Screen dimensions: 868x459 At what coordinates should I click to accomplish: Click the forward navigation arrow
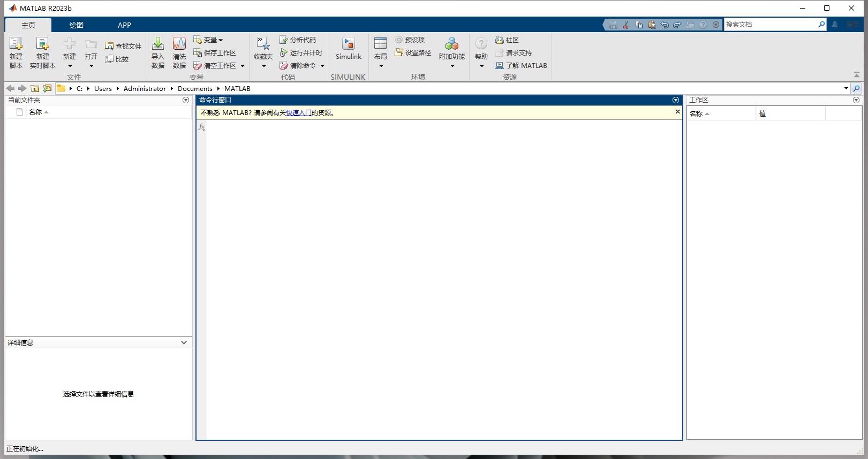[x=22, y=88]
